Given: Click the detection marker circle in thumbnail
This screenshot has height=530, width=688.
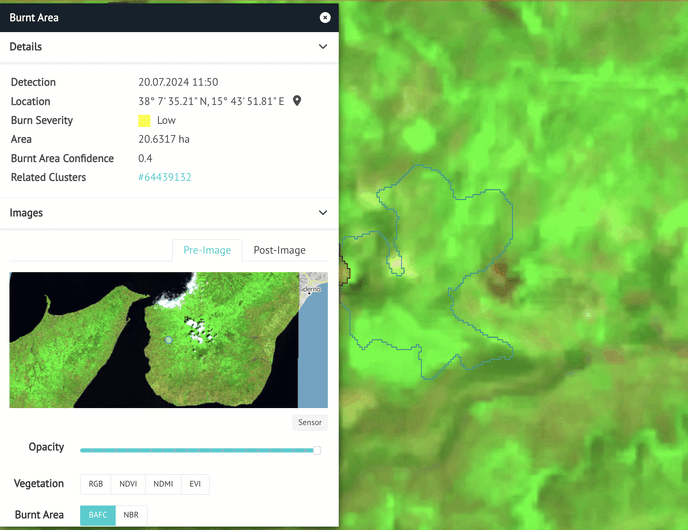Looking at the screenshot, I should (x=168, y=340).
